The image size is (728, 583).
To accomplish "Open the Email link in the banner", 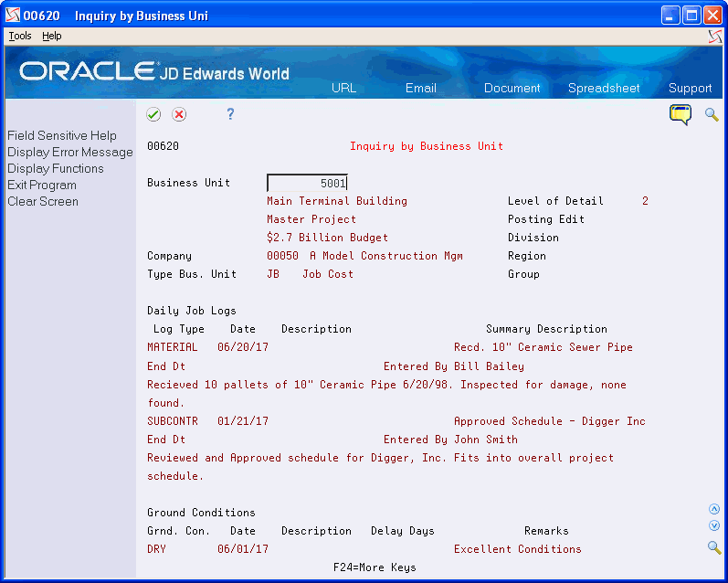I will pyautogui.click(x=421, y=88).
